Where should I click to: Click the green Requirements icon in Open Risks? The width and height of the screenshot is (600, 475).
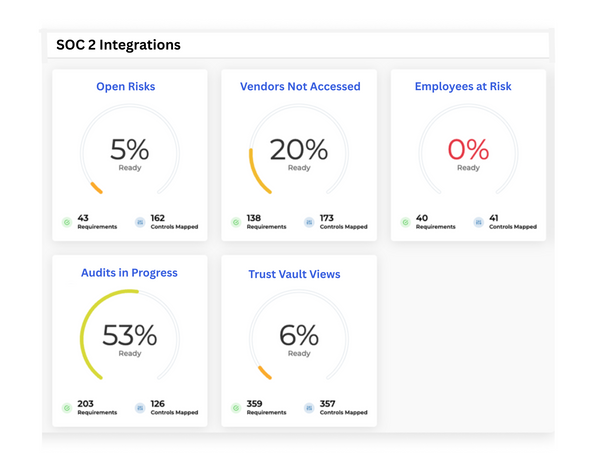click(67, 222)
